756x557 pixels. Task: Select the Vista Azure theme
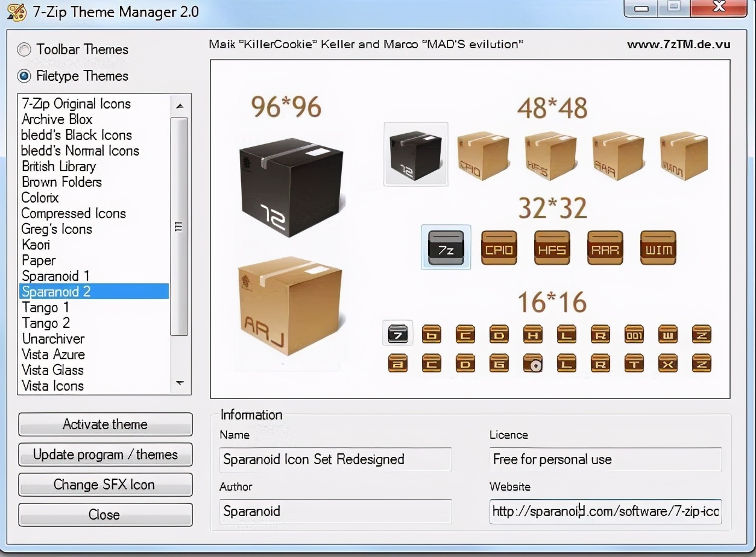tap(94, 354)
